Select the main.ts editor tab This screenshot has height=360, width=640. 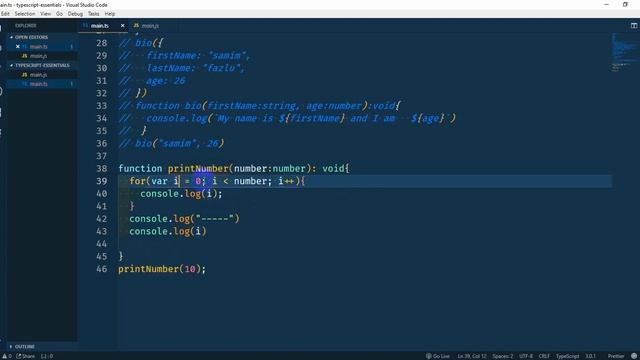click(x=100, y=26)
